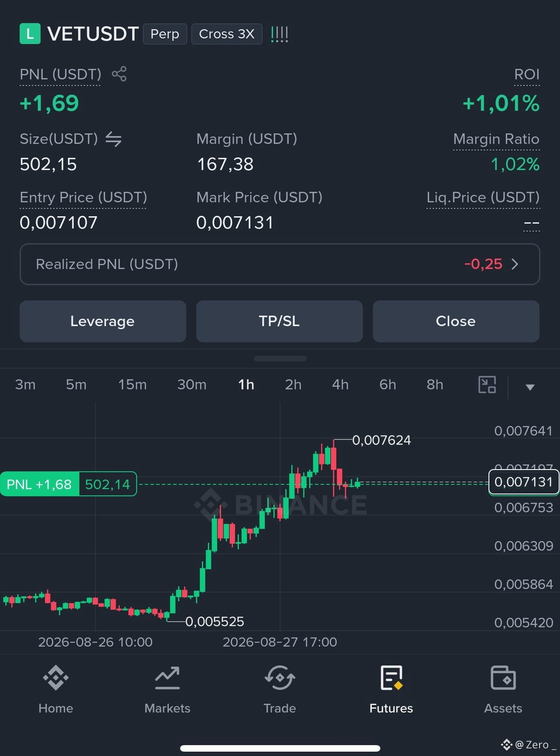
Task: Switch chart to 3m interval
Action: pos(25,385)
